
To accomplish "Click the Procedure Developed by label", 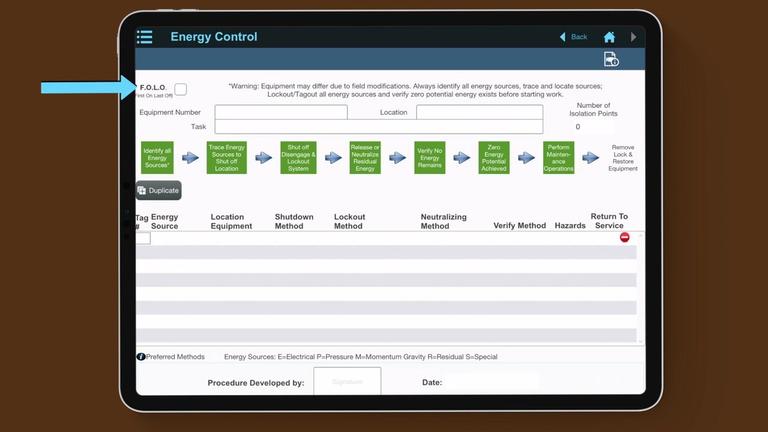I will tap(256, 383).
